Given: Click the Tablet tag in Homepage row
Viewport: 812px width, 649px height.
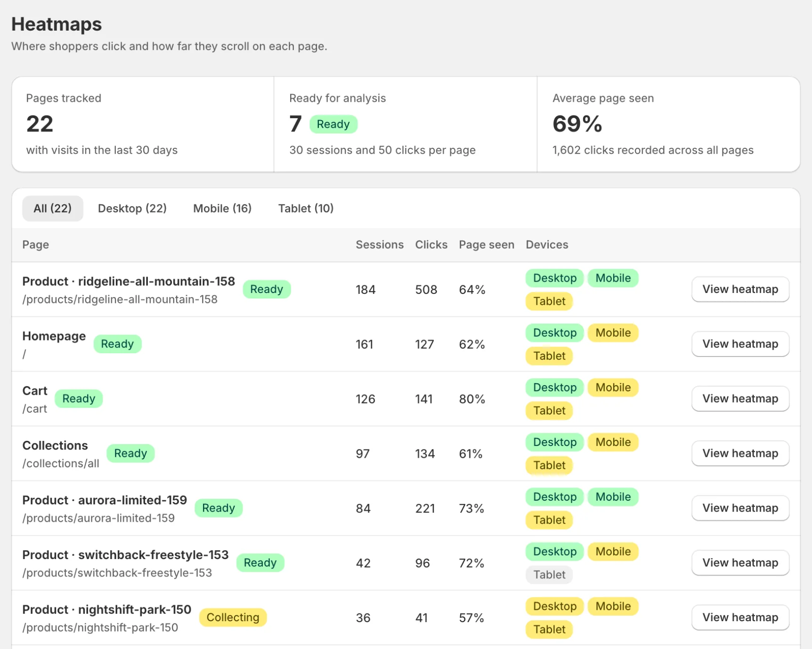Looking at the screenshot, I should point(549,356).
